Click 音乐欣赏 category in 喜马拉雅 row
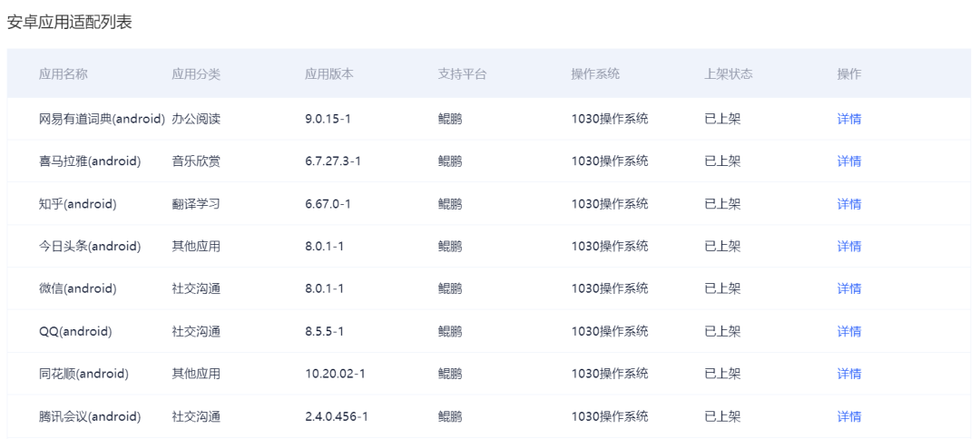Image resolution: width=980 pixels, height=439 pixels. point(196,161)
